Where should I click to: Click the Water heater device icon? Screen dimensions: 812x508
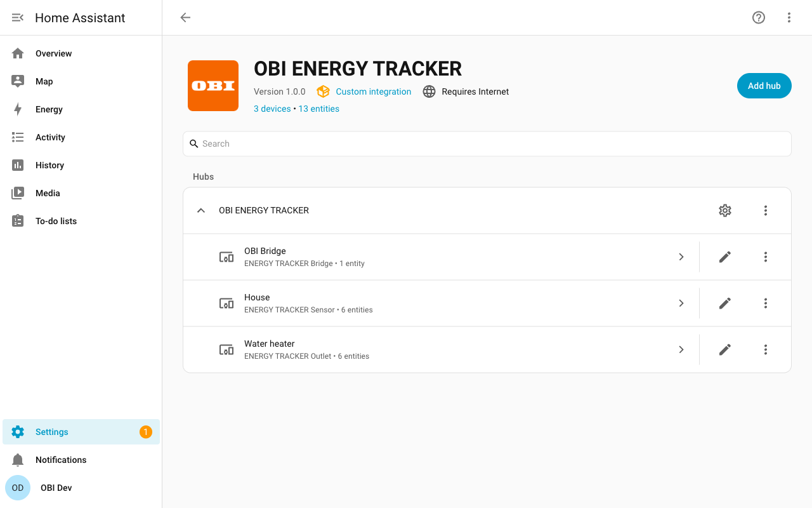click(x=226, y=349)
